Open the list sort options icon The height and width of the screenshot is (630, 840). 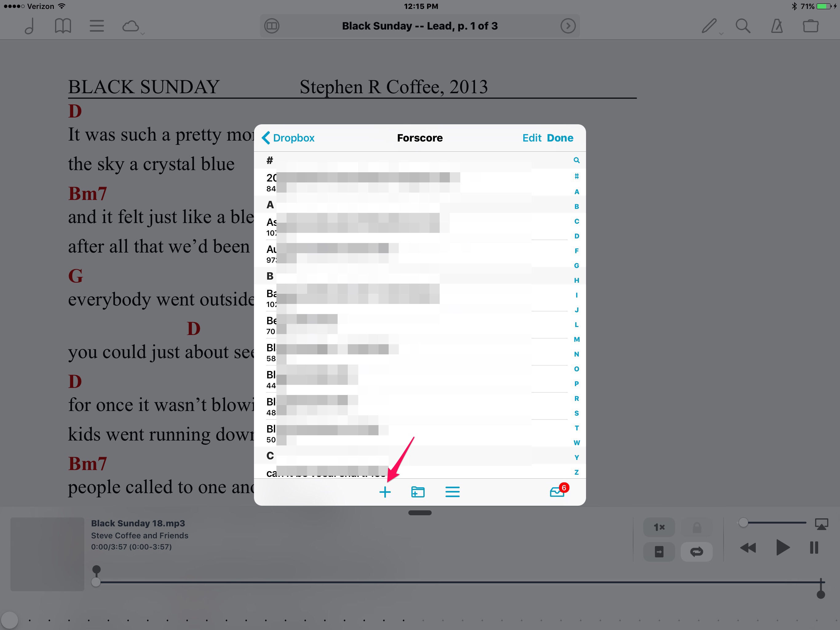pyautogui.click(x=452, y=492)
